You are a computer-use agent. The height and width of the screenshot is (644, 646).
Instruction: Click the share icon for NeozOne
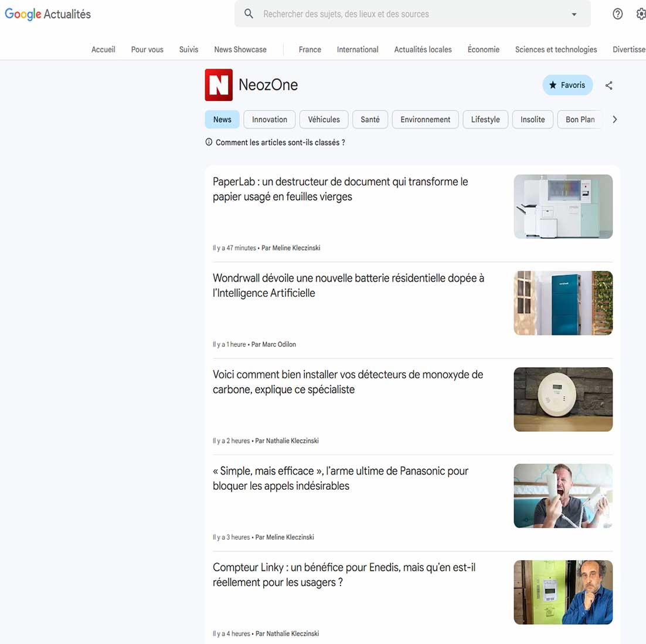click(608, 86)
